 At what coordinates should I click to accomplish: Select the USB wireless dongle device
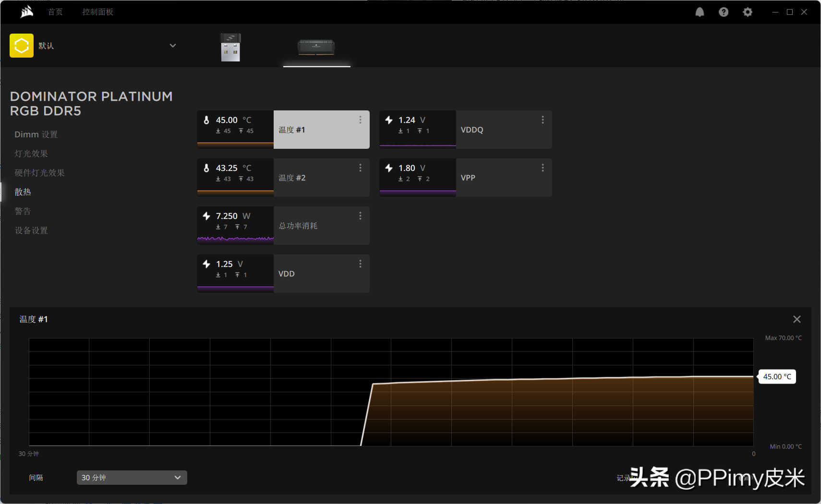coord(230,47)
